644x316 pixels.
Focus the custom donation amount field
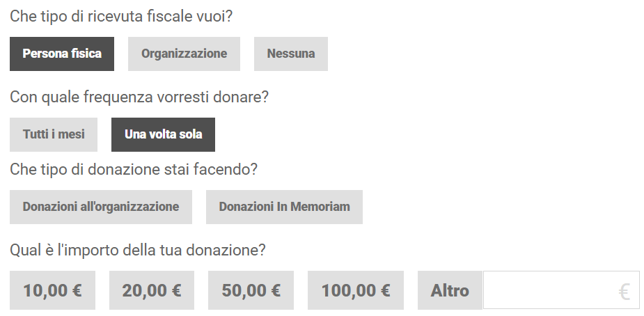pos(550,290)
